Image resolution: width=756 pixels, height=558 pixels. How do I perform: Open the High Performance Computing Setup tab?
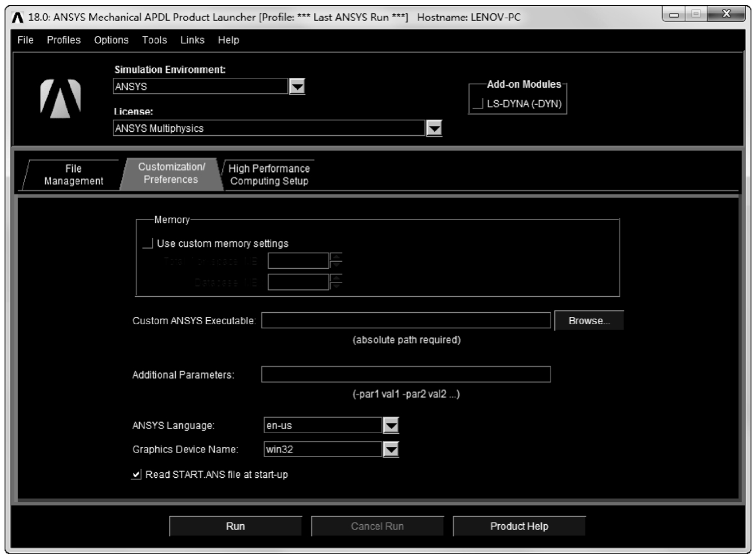[269, 175]
